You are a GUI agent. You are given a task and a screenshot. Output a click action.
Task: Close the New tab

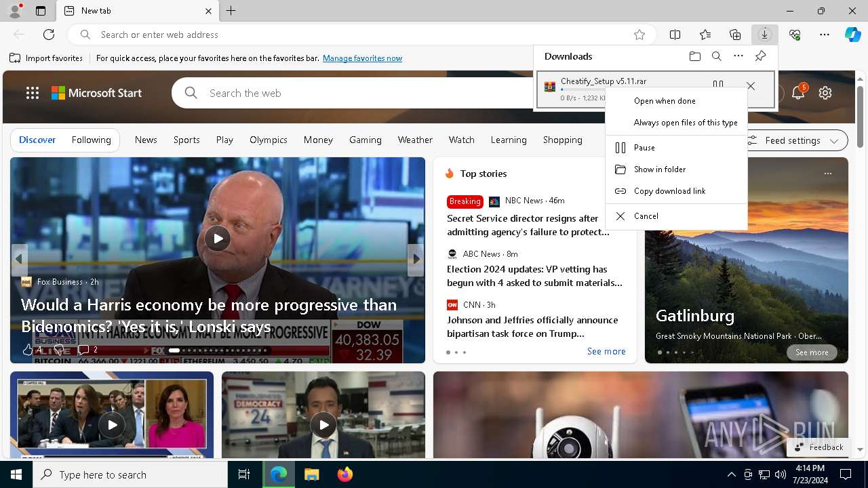[208, 11]
